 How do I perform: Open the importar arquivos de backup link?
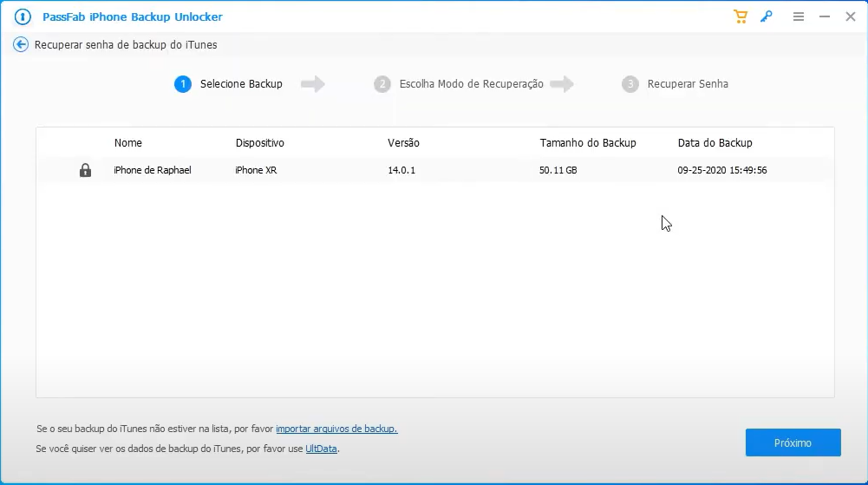(336, 429)
